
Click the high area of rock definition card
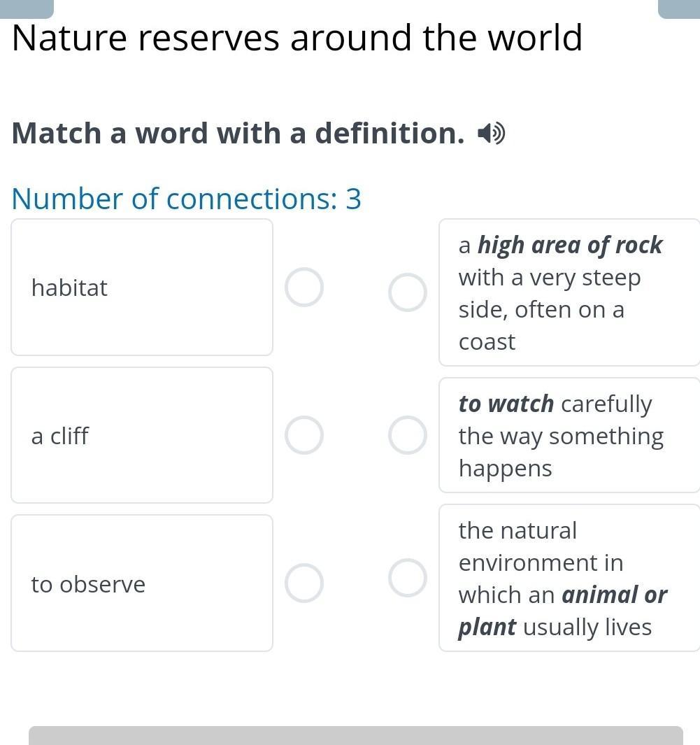(568, 292)
